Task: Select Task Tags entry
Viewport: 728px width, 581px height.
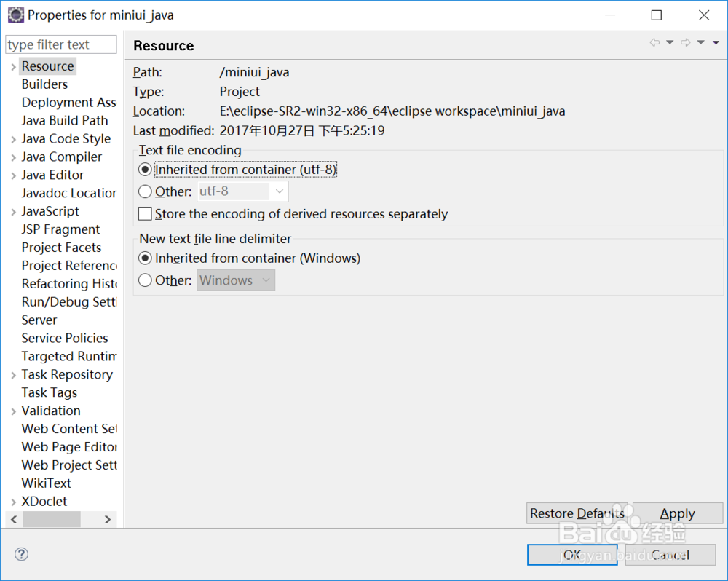Action: [50, 392]
